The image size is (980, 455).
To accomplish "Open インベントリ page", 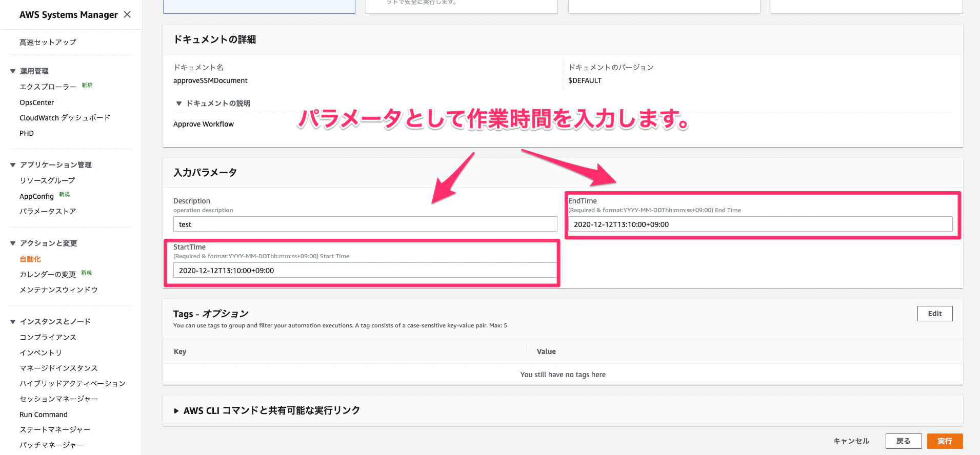I will point(41,353).
